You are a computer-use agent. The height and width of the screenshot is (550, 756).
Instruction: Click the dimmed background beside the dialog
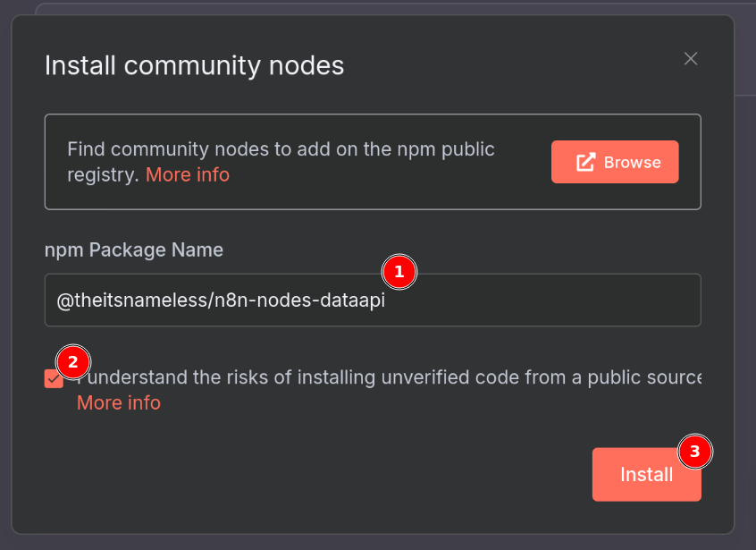(x=745, y=268)
